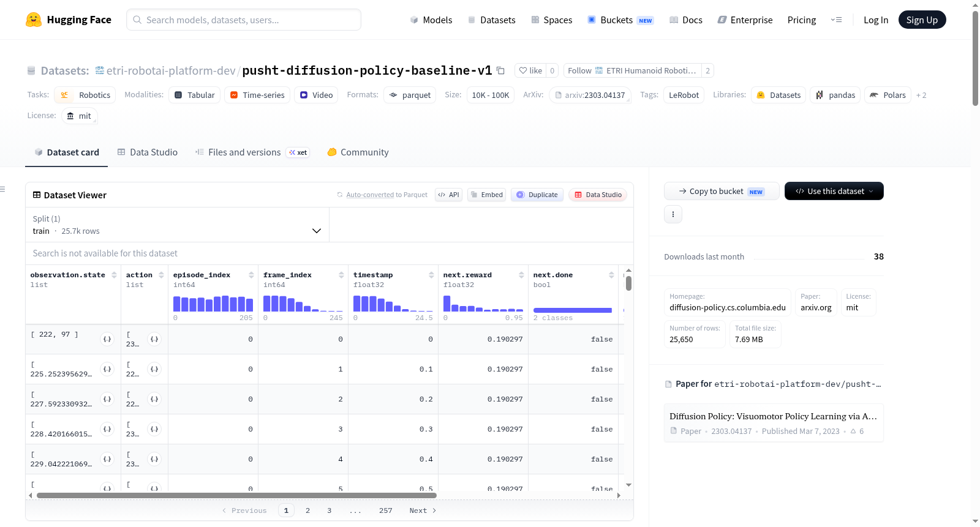Follow ETRI Humanoid Robotics organization
This screenshot has height=527, width=980.
pyautogui.click(x=632, y=70)
